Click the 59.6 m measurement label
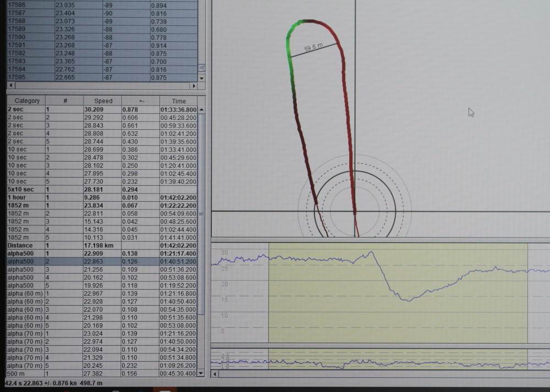Viewport: 550px width, 392px height. click(313, 48)
